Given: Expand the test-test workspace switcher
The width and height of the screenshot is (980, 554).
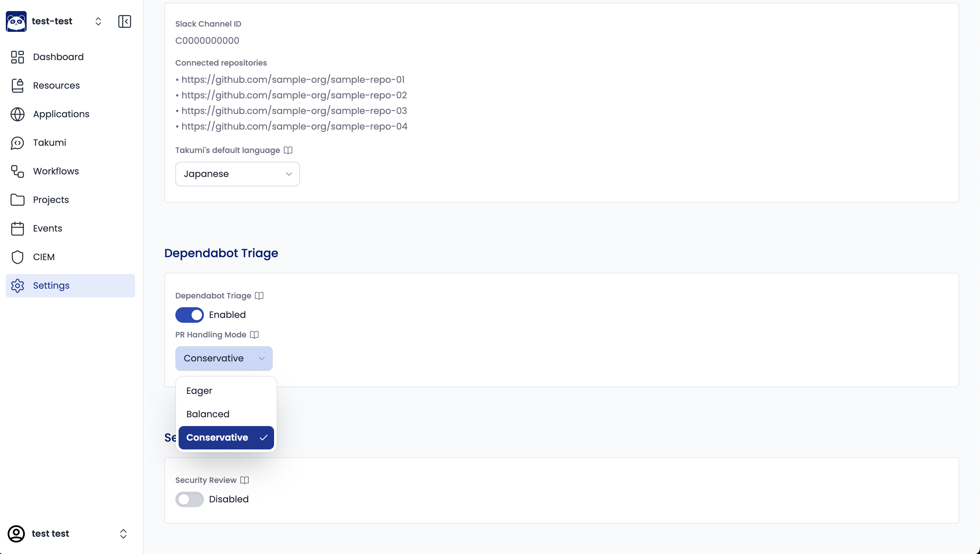Looking at the screenshot, I should click(x=98, y=21).
